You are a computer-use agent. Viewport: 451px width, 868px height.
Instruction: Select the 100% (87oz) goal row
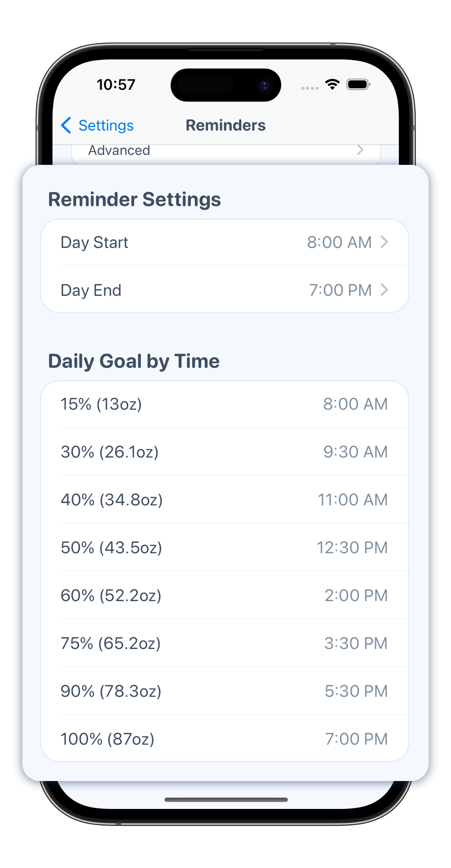[x=224, y=739]
